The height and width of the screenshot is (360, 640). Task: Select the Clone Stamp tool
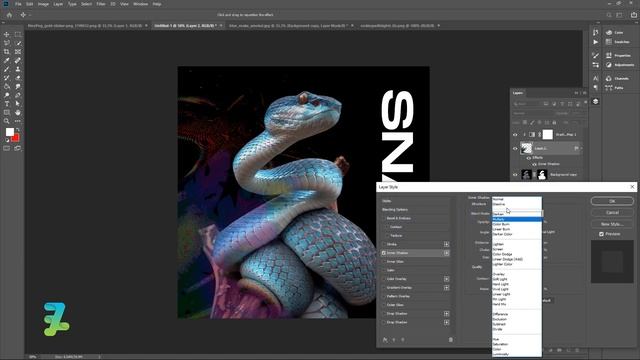18,69
